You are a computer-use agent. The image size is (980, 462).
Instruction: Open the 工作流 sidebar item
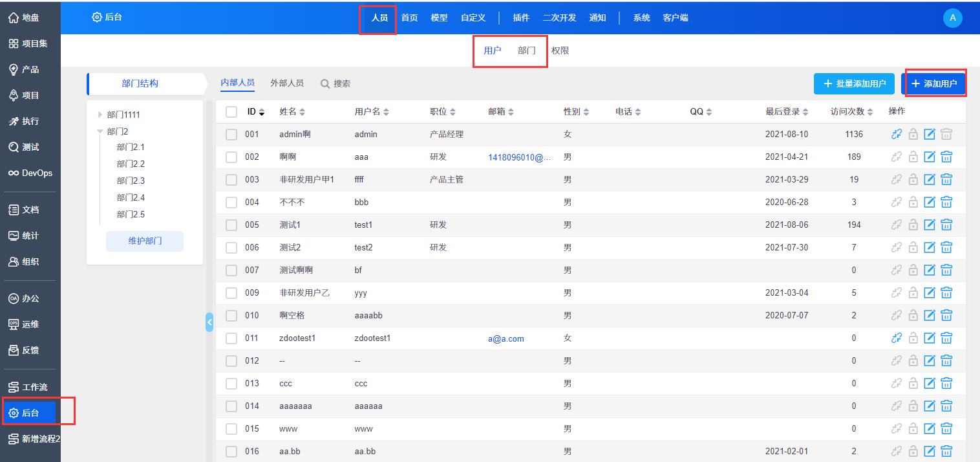click(x=30, y=387)
